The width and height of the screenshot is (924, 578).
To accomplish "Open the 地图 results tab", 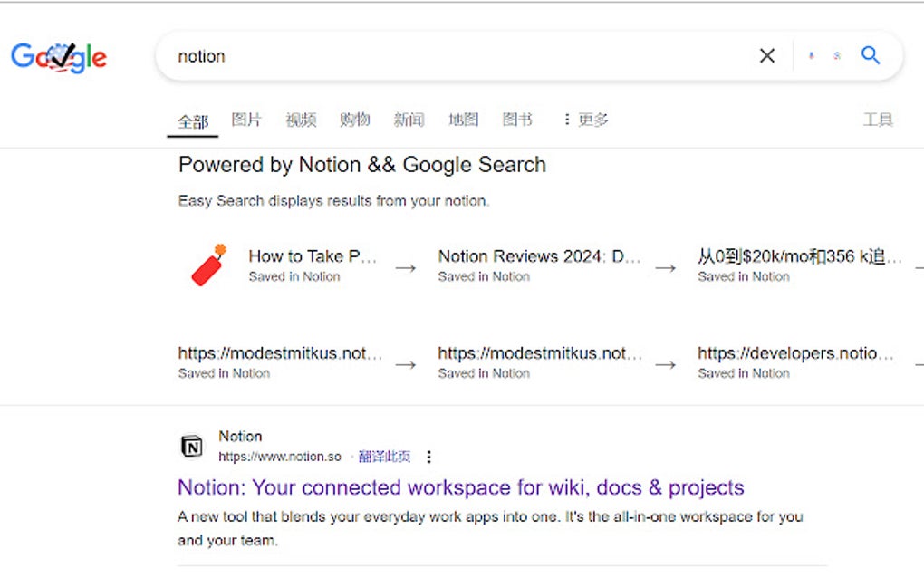I will tap(463, 120).
